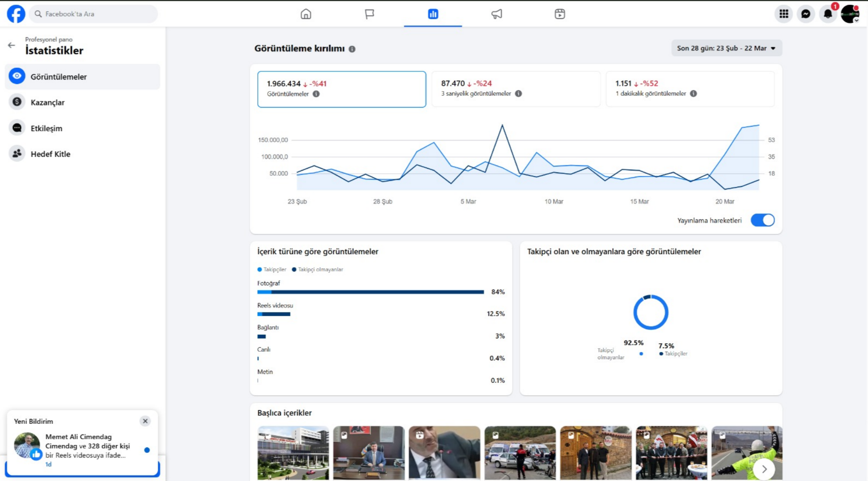Viewport: 868px width, 481px height.
Task: Select the 1 dakikalık görüntülemeler card
Action: click(x=690, y=89)
